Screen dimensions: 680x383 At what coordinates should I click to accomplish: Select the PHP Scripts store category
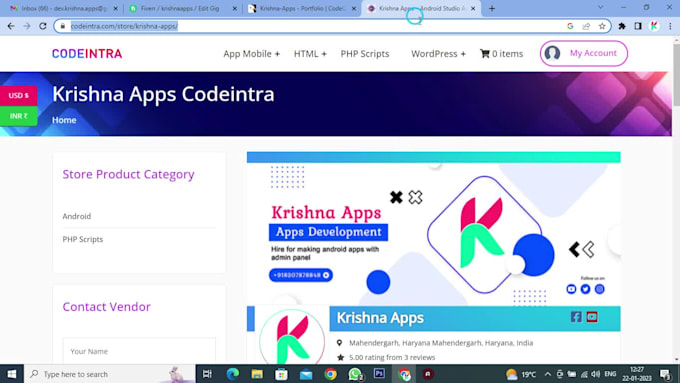click(83, 239)
